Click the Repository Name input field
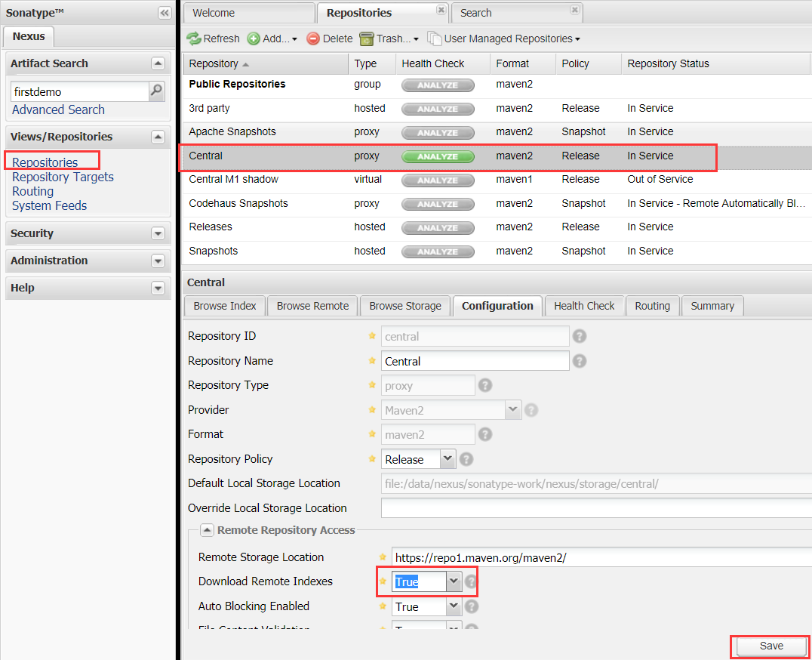Screen dimensions: 812x660 (475, 361)
